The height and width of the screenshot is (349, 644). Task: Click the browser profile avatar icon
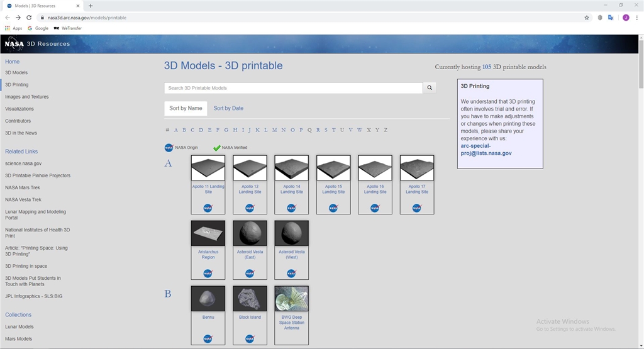click(x=626, y=18)
